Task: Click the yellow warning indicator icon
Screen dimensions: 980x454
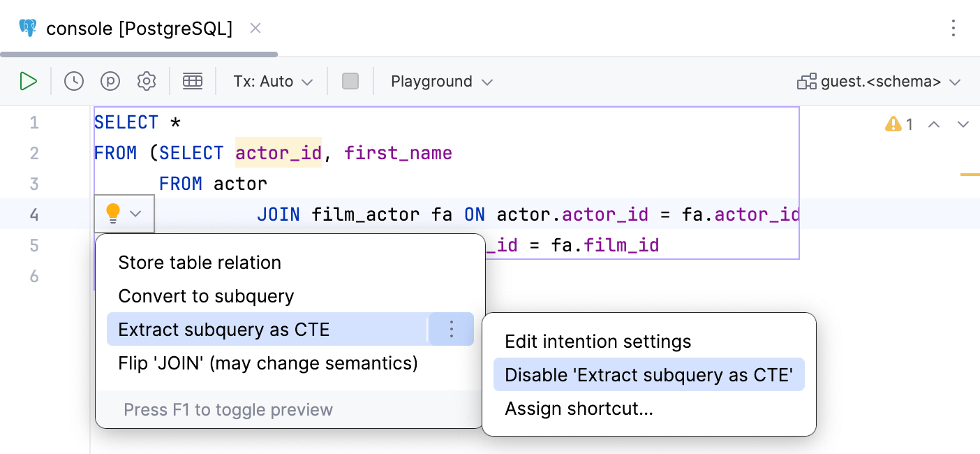Action: (893, 124)
